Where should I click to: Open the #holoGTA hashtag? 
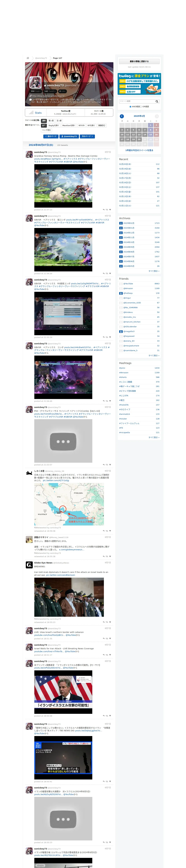coord(124,405)
